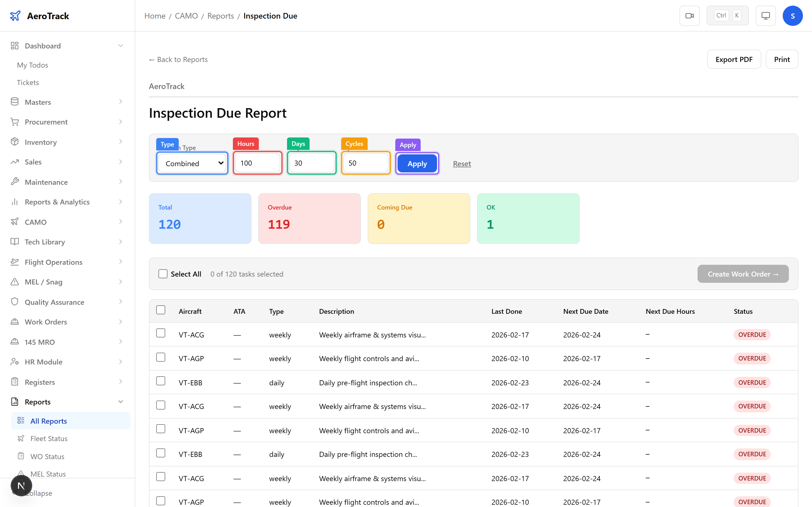
Task: Toggle the table header checkbox
Action: (161, 310)
